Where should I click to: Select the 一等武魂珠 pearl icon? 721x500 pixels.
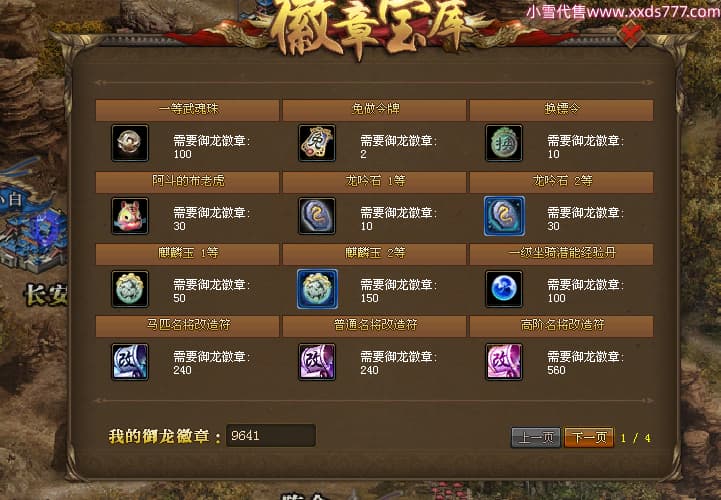coord(130,143)
